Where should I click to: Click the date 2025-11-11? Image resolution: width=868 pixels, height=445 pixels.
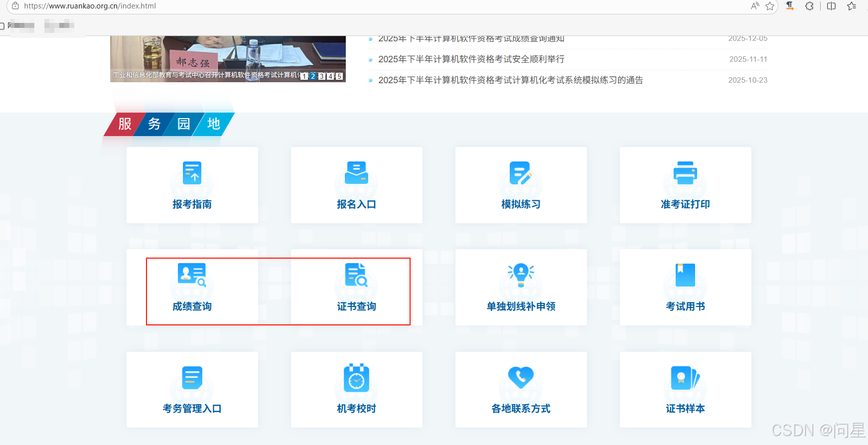coord(748,59)
